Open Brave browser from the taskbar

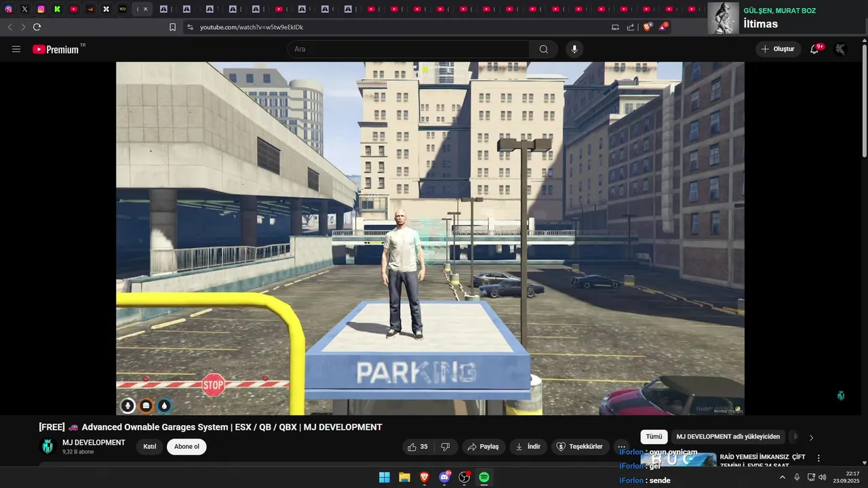(x=425, y=477)
